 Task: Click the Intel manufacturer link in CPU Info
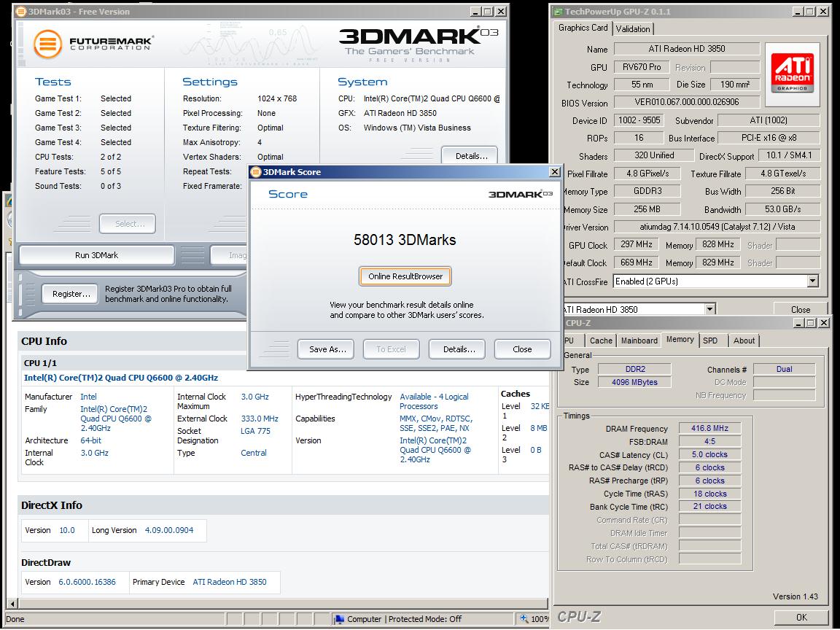[x=88, y=397]
